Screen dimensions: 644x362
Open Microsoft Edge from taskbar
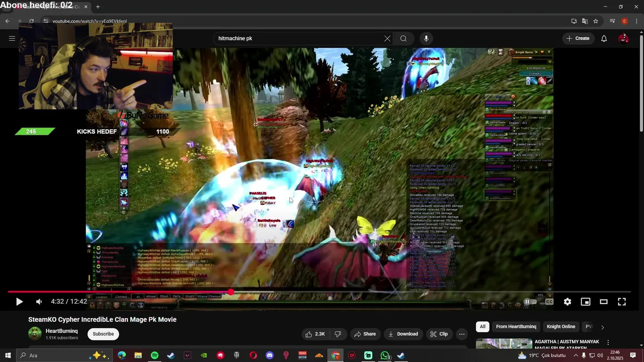click(x=122, y=355)
